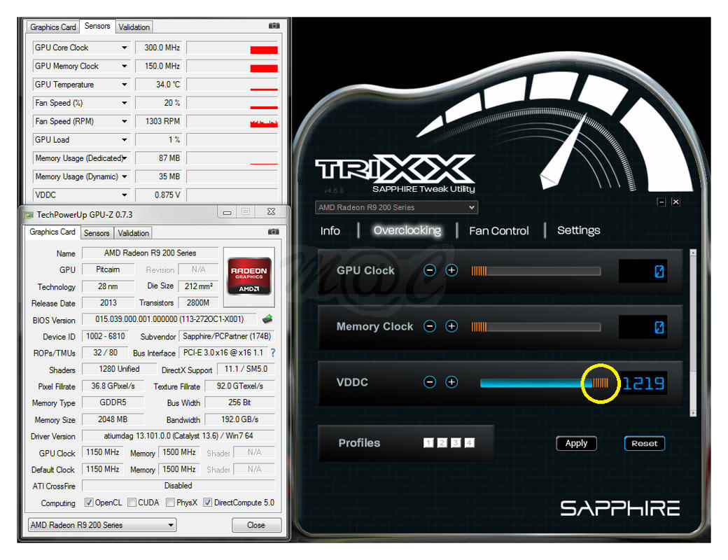728x560 pixels.
Task: Open the GPU Core Clock sensor dropdown
Action: (x=125, y=48)
